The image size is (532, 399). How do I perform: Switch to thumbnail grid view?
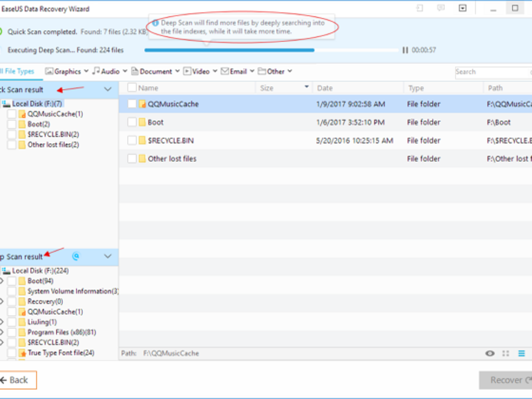[x=505, y=353]
